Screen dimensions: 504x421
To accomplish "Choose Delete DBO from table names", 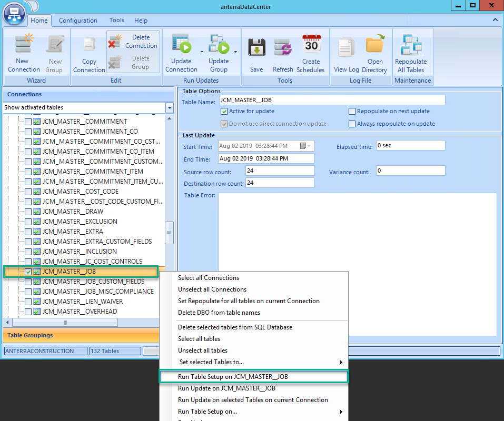I will coord(254,313).
